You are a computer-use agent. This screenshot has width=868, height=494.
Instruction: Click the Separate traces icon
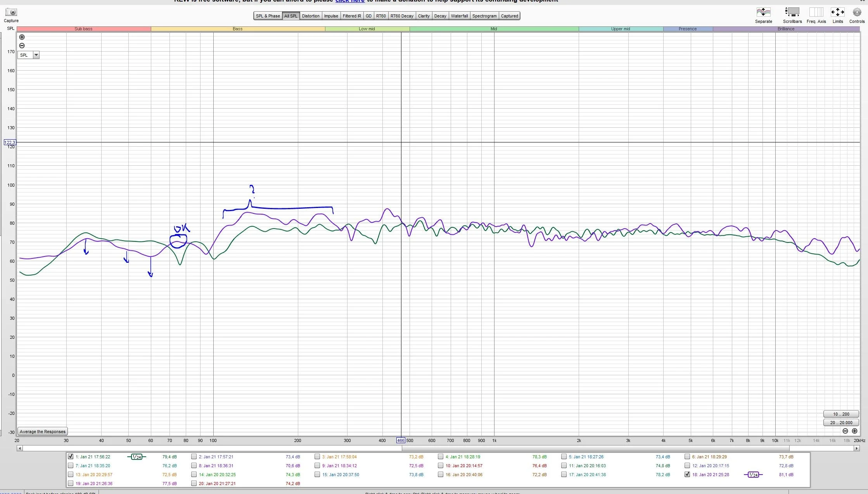tap(763, 12)
